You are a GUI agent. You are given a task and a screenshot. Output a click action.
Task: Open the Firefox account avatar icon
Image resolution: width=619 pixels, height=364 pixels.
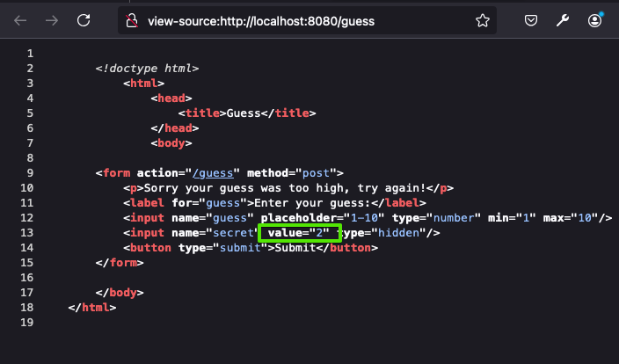tap(596, 20)
